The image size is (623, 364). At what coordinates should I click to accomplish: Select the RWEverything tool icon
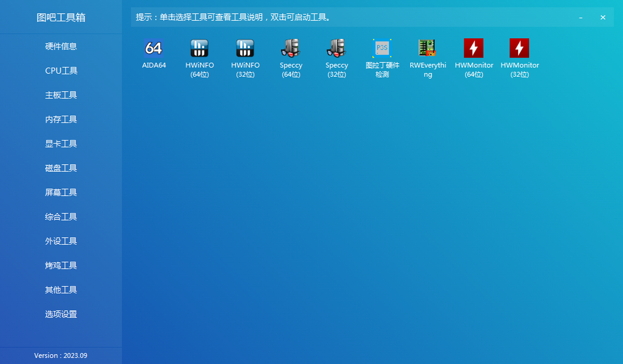427,48
